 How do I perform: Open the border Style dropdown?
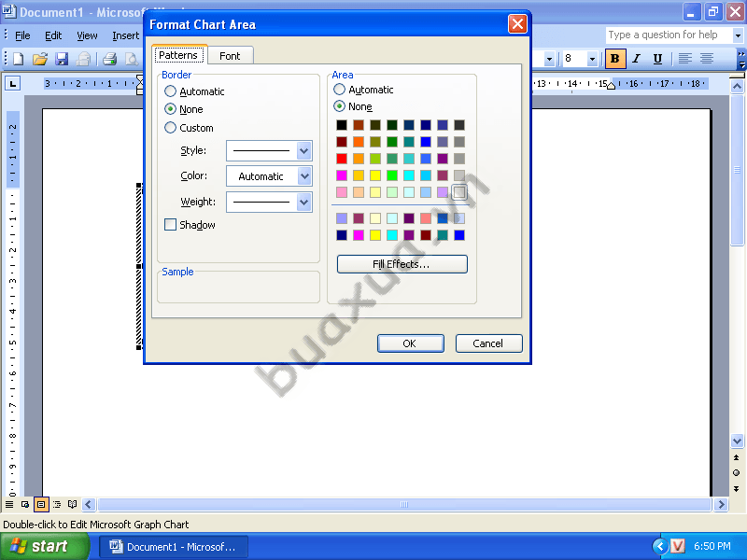[x=304, y=151]
